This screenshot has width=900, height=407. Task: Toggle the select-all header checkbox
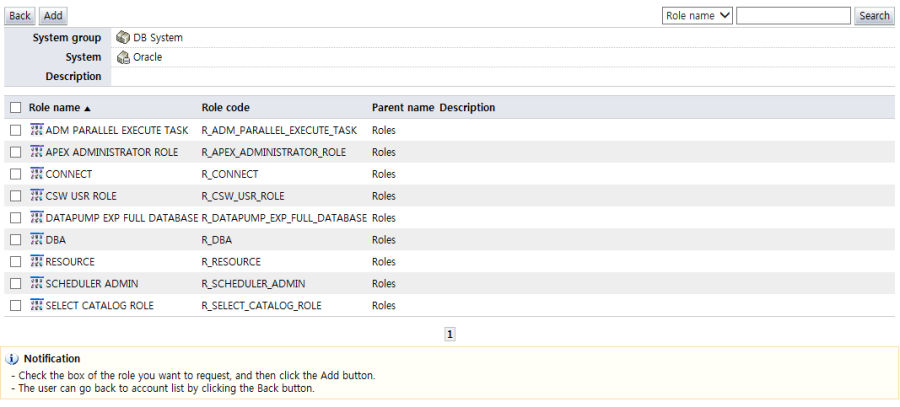(x=15, y=107)
